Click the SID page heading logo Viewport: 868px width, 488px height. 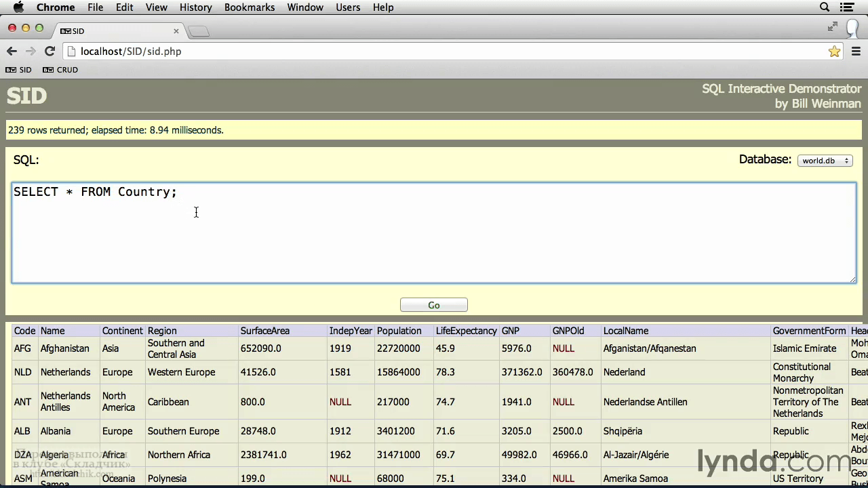click(x=26, y=96)
